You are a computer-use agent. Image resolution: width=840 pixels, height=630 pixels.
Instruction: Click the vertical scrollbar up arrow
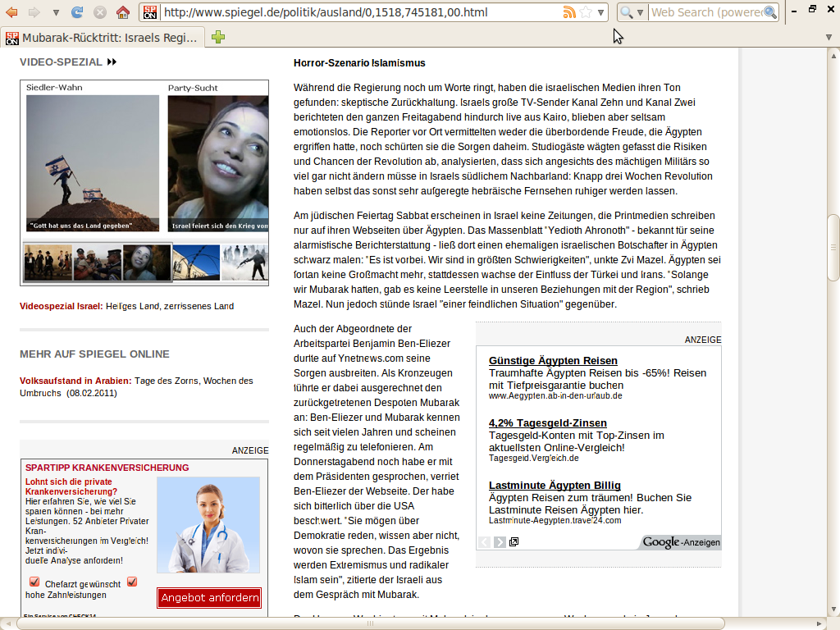click(x=833, y=55)
